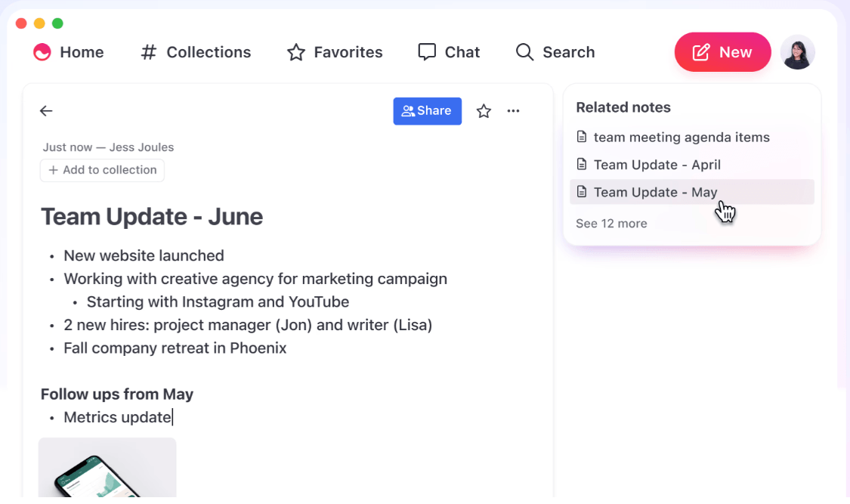
Task: Click the blue Share button
Action: point(427,111)
